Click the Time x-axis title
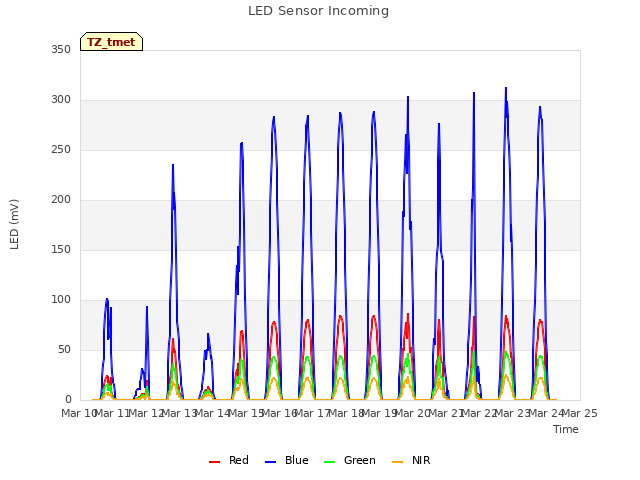 pos(566,429)
